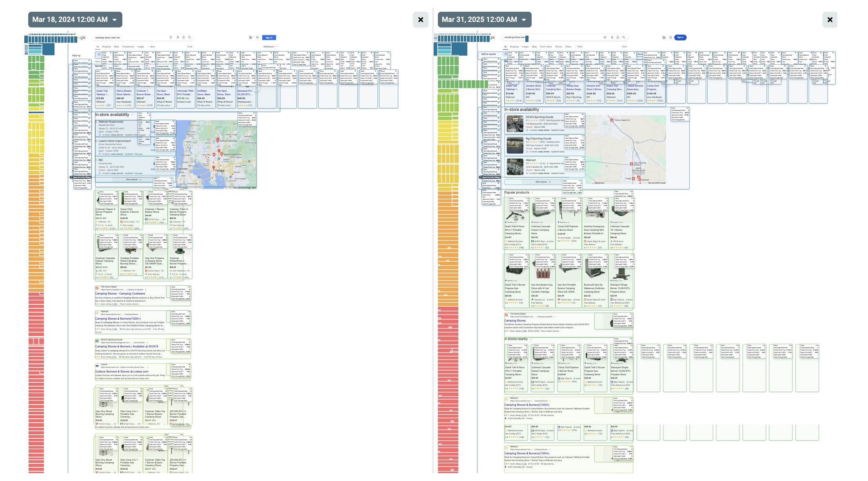Click More places under the 2024 in-store listings

[x=134, y=180]
